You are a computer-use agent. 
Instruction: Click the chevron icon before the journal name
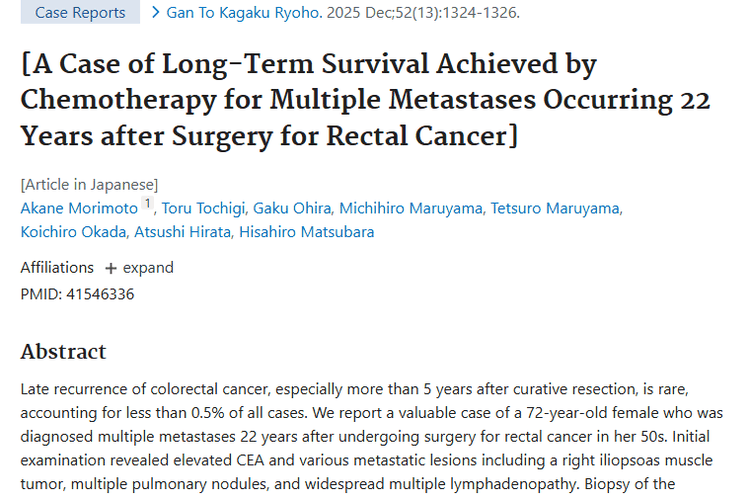tap(155, 13)
